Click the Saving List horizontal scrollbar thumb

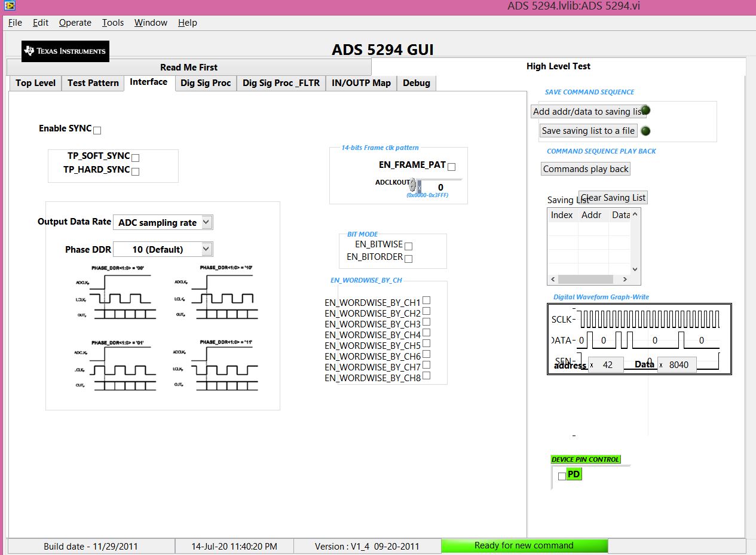coord(586,279)
